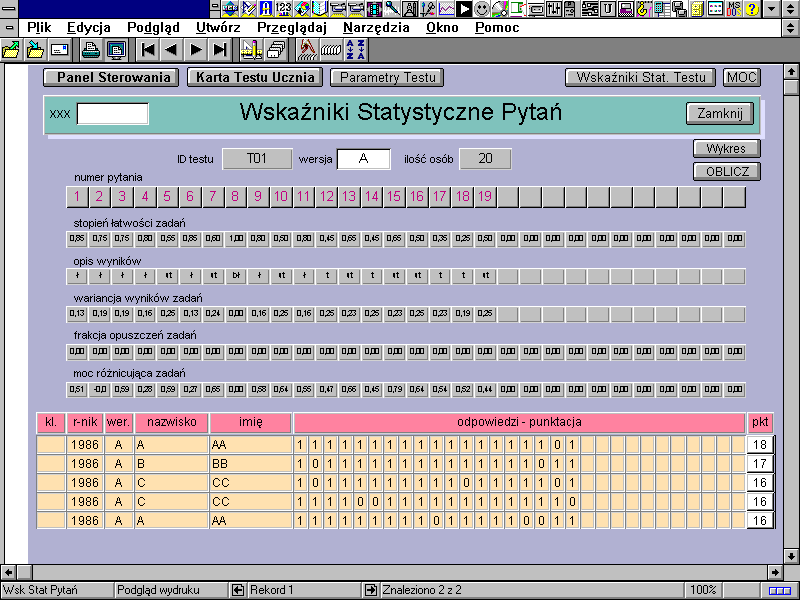800x600 pixels.
Task: Jump to the first record
Action: click(148, 49)
